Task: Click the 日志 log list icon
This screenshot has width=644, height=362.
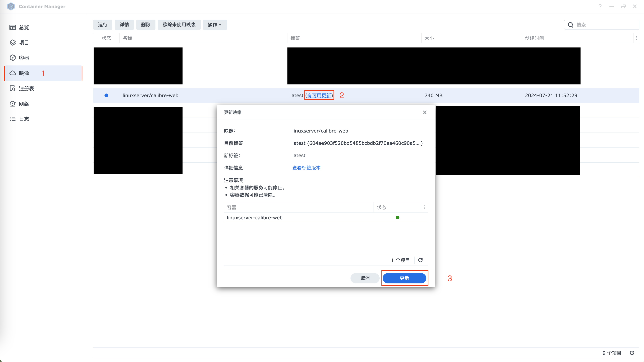Action: pos(13,119)
